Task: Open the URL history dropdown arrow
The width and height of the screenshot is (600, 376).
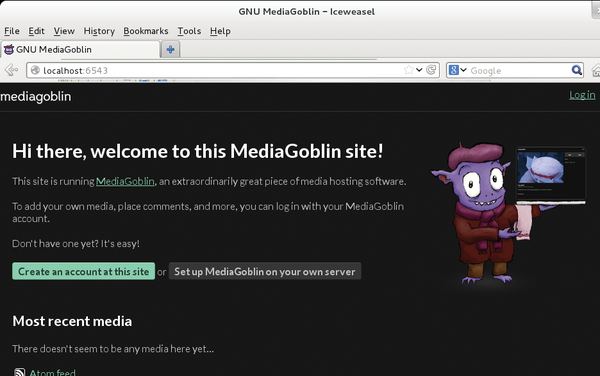Action: [419, 70]
